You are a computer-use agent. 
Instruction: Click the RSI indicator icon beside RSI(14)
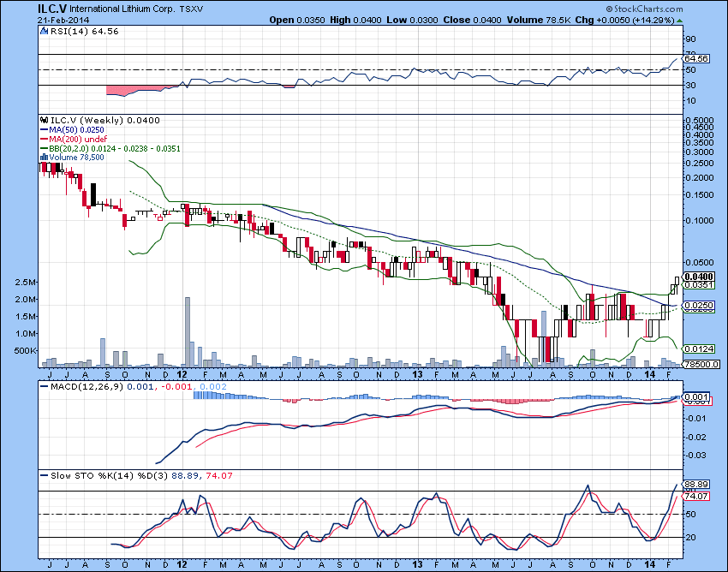point(44,31)
